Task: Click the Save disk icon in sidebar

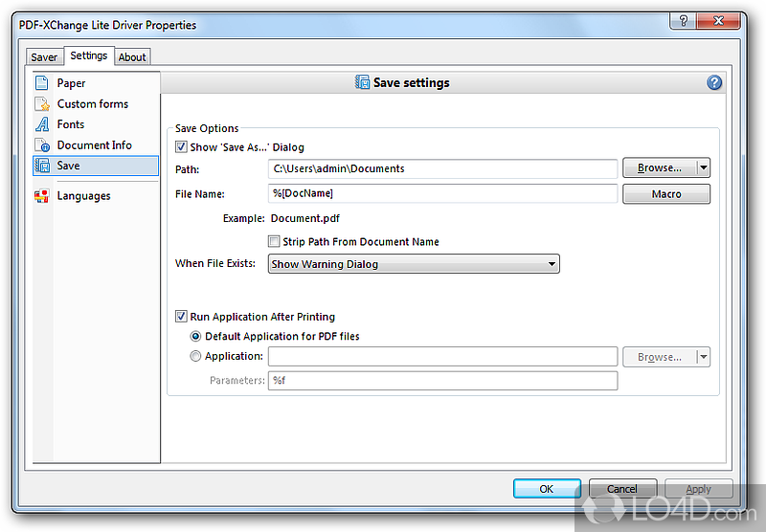Action: (x=42, y=166)
